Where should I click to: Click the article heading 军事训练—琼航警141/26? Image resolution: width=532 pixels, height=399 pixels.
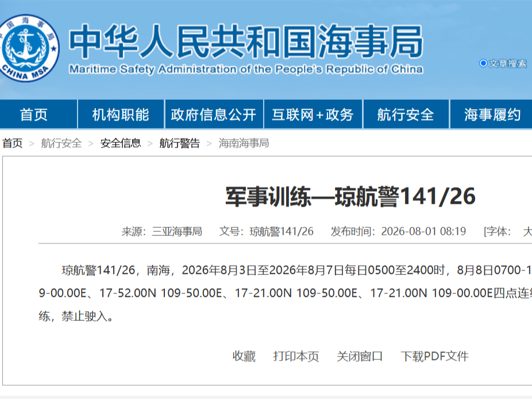coord(350,196)
